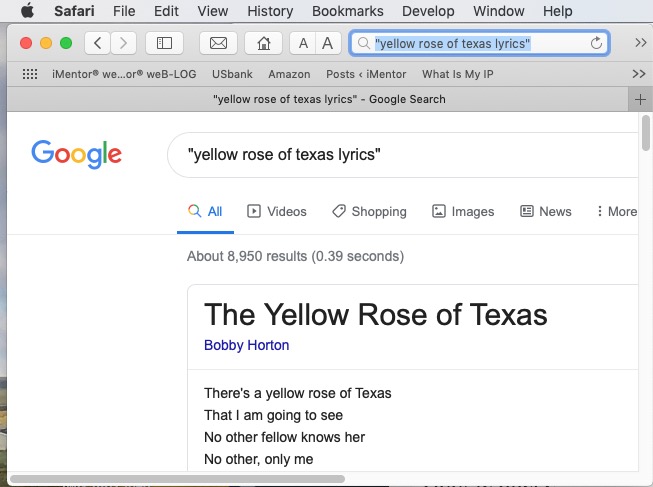Open What Is My IP bookmark
The height and width of the screenshot is (487, 653).
click(458, 74)
